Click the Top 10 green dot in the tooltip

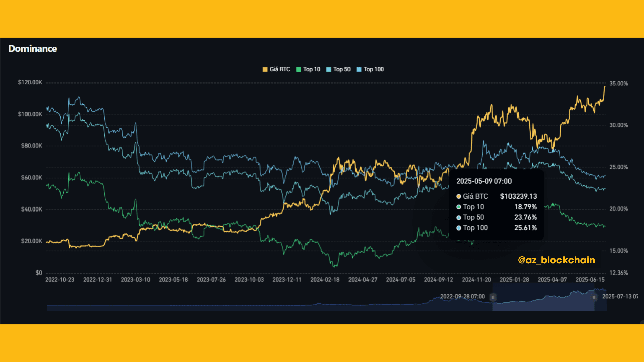pyautogui.click(x=459, y=207)
